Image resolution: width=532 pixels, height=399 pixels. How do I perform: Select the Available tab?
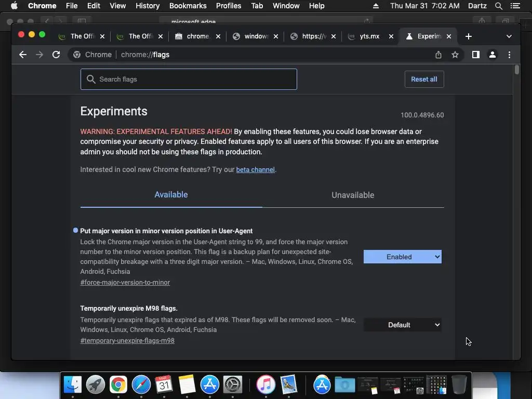pyautogui.click(x=171, y=195)
